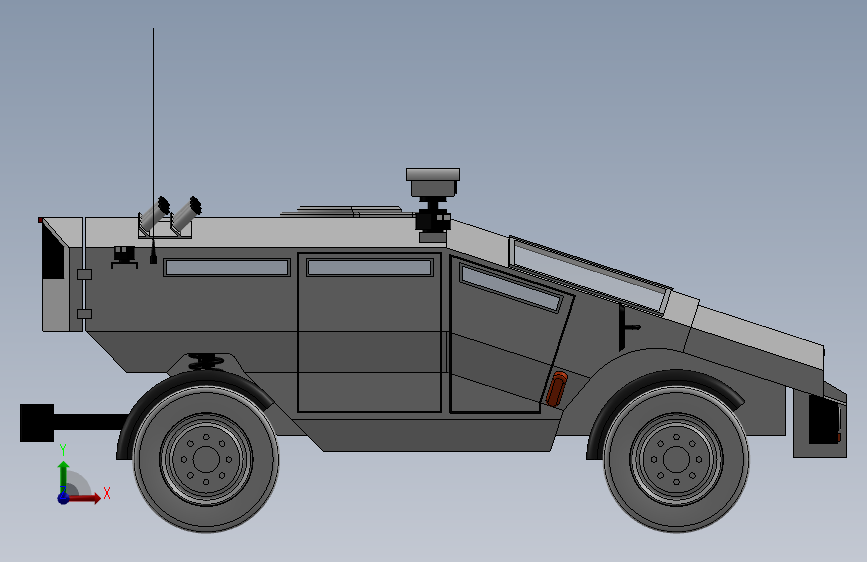Select the center side door window
The image size is (867, 562).
pyautogui.click(x=369, y=268)
